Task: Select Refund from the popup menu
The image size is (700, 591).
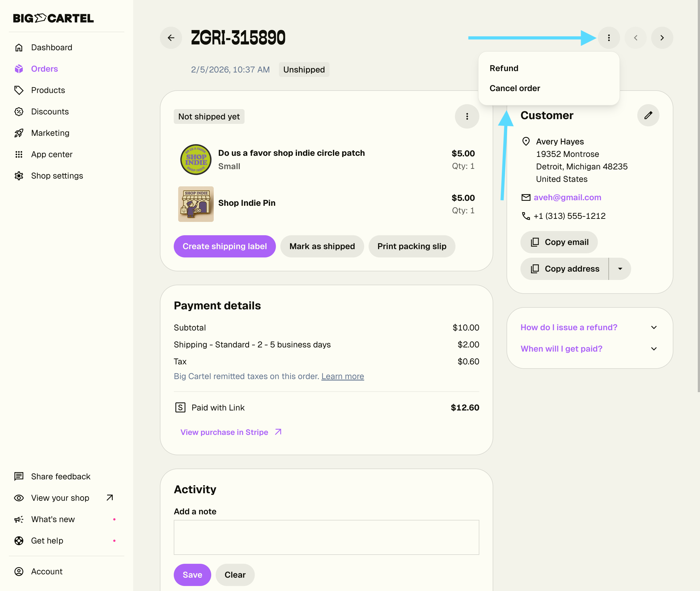Action: point(504,68)
